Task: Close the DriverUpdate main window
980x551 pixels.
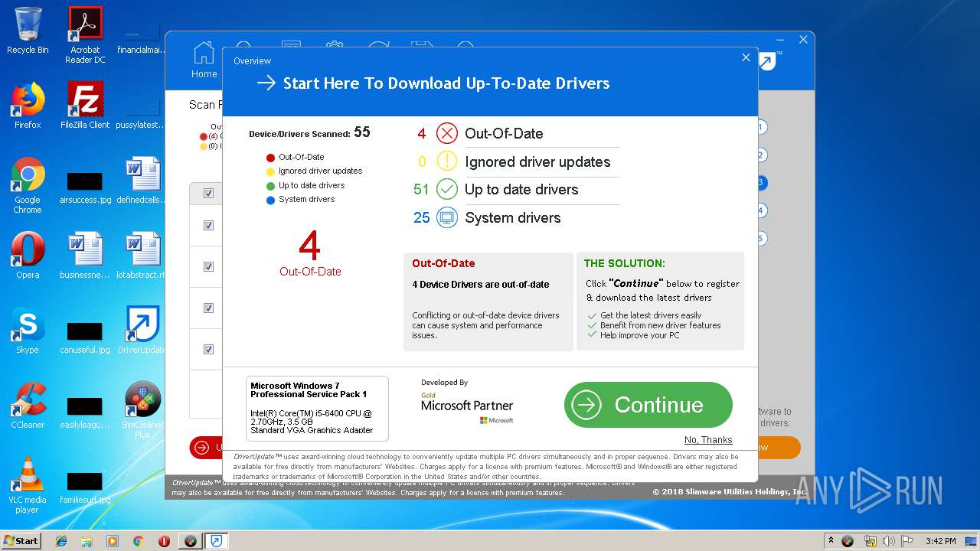Action: click(x=803, y=40)
